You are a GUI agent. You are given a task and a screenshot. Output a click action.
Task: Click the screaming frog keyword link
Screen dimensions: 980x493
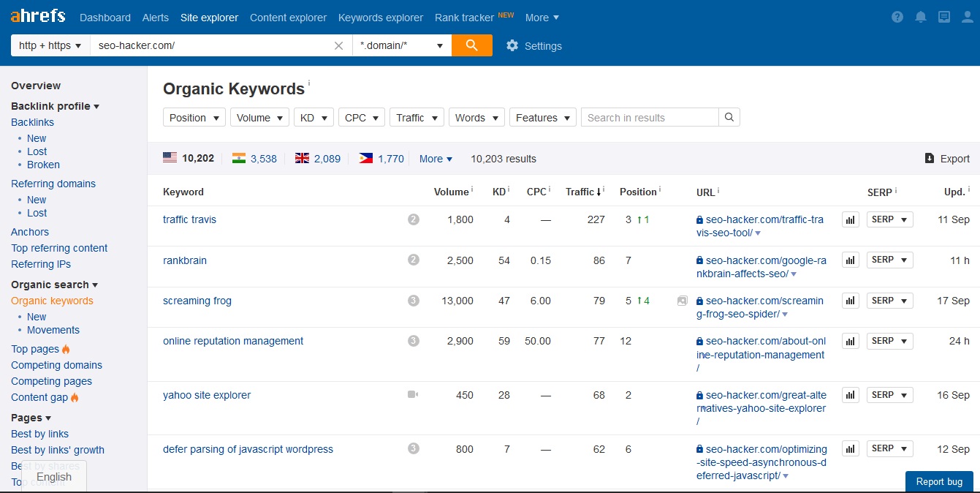[197, 301]
